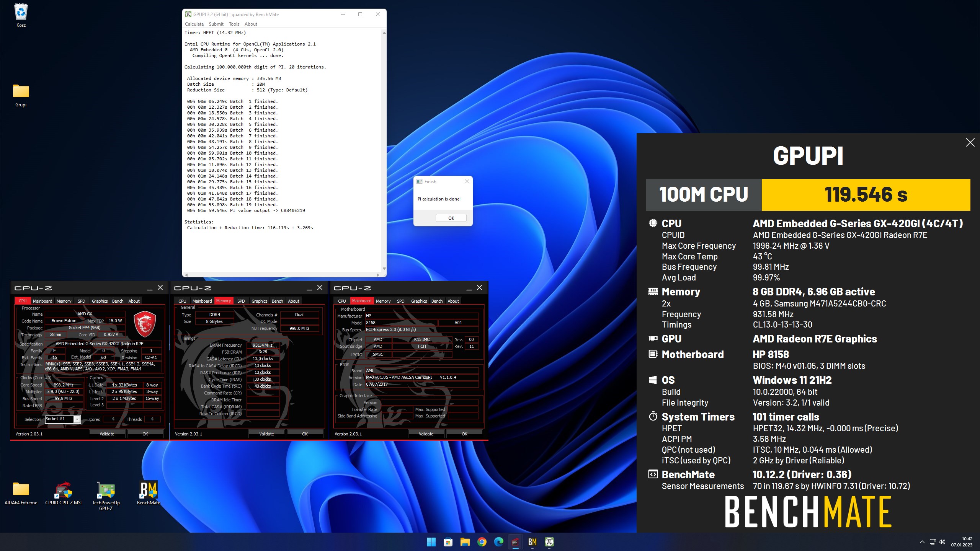Click the GPUPI horizontal scrollbar right arrow
Viewport: 980px width, 551px height.
point(378,275)
